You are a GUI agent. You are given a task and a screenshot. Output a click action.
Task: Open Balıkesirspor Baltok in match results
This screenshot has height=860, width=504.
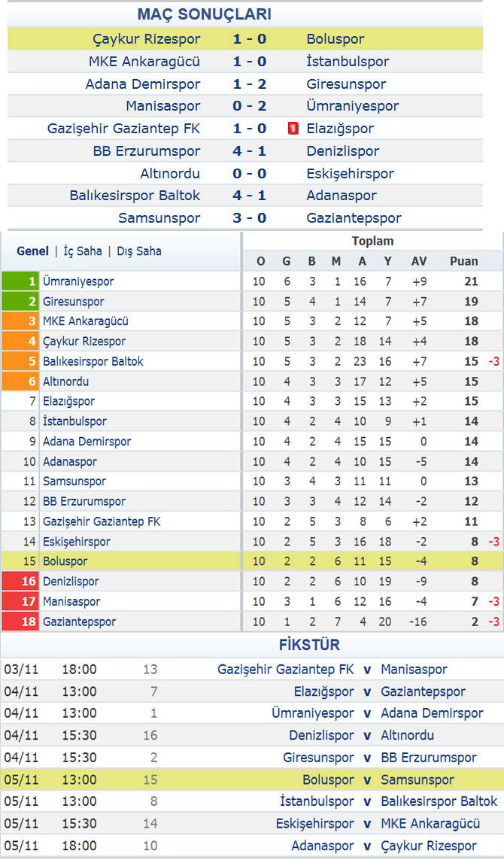click(135, 196)
